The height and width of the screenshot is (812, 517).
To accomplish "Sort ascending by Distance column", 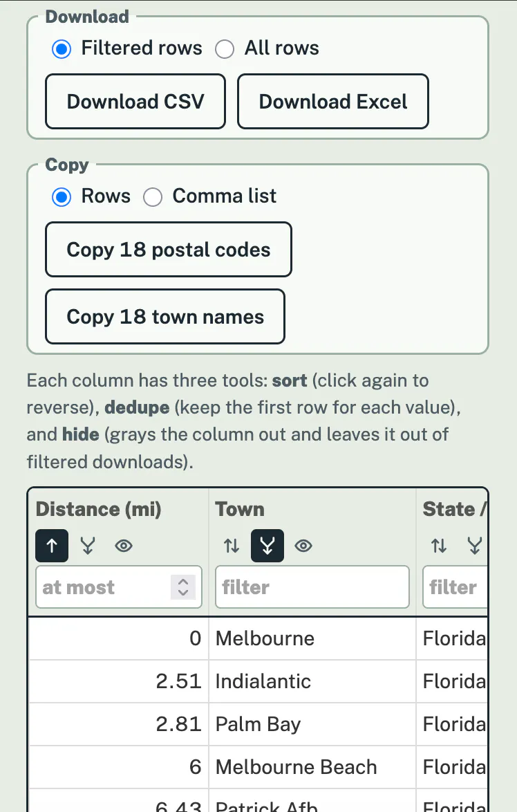I will [52, 545].
